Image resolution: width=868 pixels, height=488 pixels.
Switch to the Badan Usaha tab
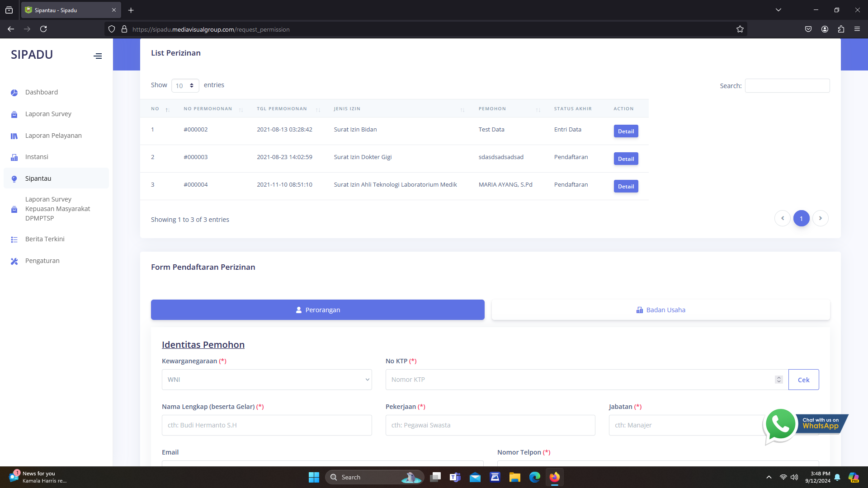point(660,310)
